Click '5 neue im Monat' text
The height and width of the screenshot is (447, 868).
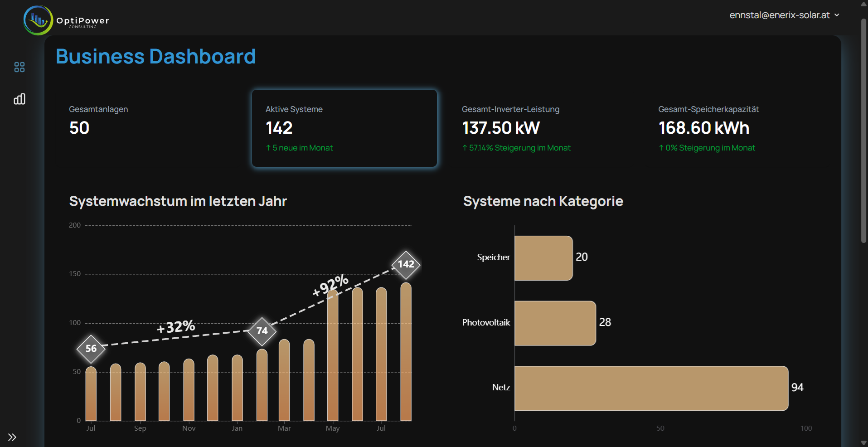[299, 148]
